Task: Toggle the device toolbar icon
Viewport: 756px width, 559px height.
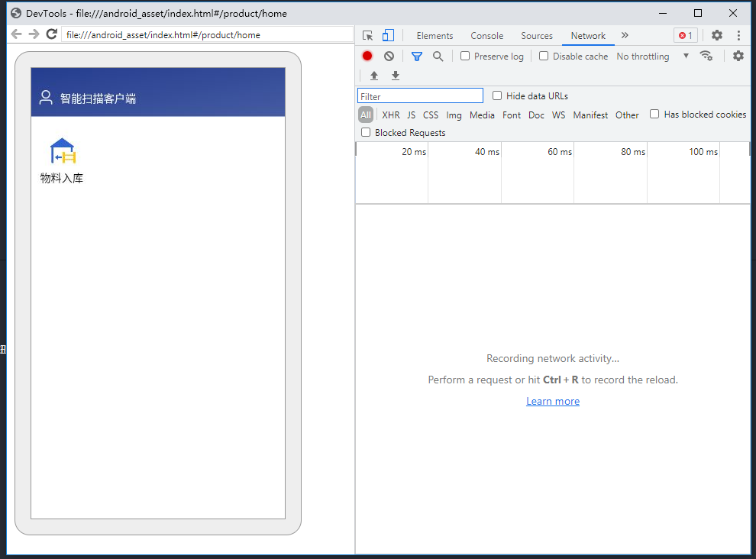Action: [388, 35]
